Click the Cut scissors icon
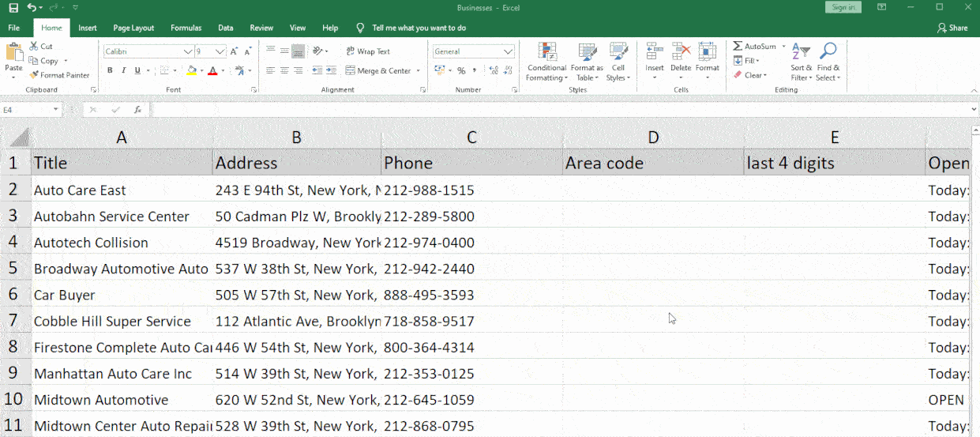 (34, 47)
